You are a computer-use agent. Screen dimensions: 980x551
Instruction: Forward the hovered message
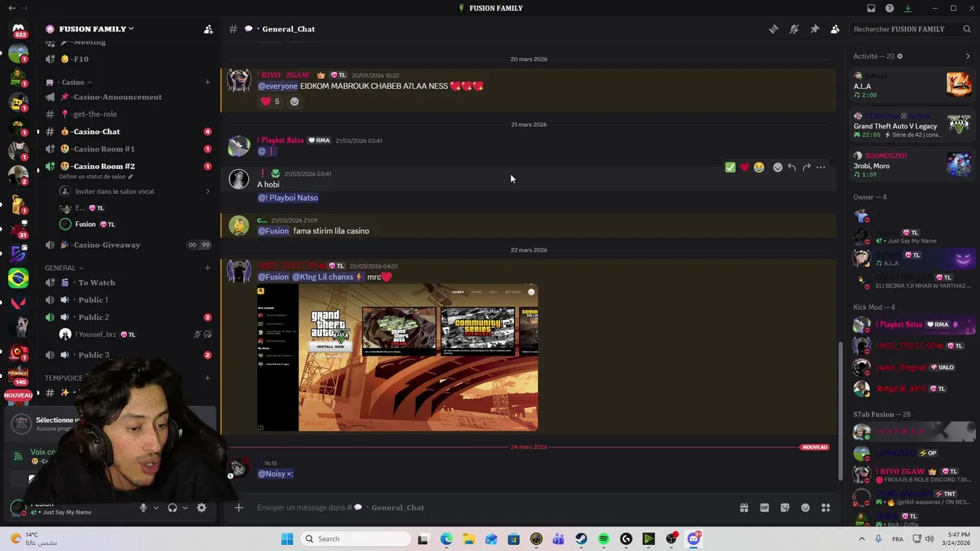[806, 168]
